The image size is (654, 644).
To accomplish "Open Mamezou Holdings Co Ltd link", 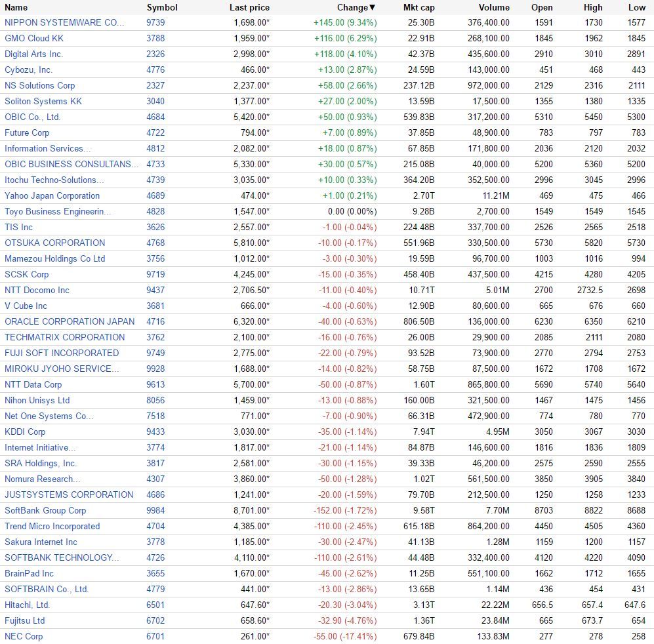I will [55, 258].
